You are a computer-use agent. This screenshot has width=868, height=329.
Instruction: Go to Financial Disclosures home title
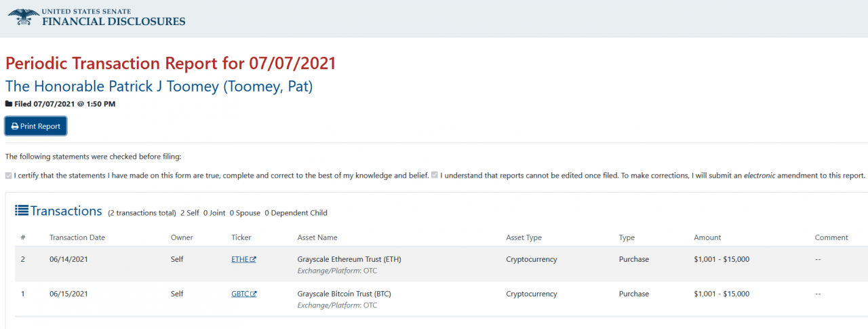(113, 20)
